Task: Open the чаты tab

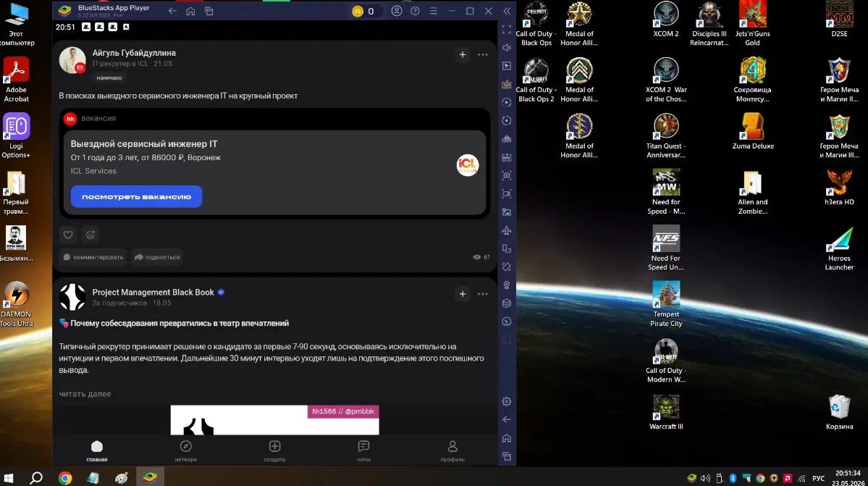Action: coord(363,451)
